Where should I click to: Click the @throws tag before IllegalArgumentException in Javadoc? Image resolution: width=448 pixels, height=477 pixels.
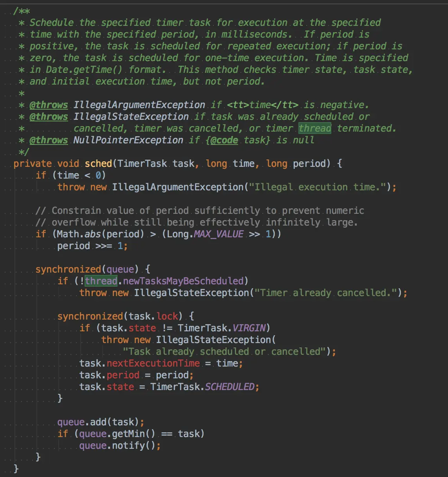[49, 105]
